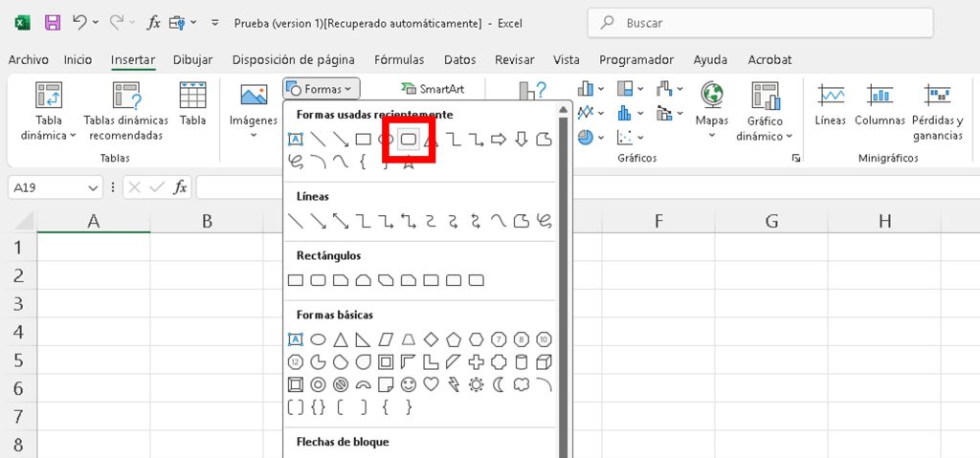Insert the moon shape
Viewport: 980px width, 458px height.
coord(499,384)
